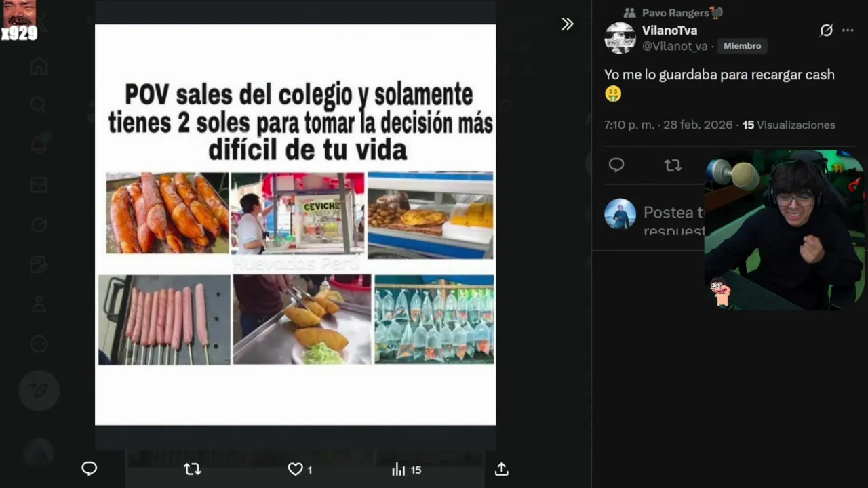The height and width of the screenshot is (488, 868).
Task: Repost the photo using bottom retweet icon
Action: (x=193, y=469)
